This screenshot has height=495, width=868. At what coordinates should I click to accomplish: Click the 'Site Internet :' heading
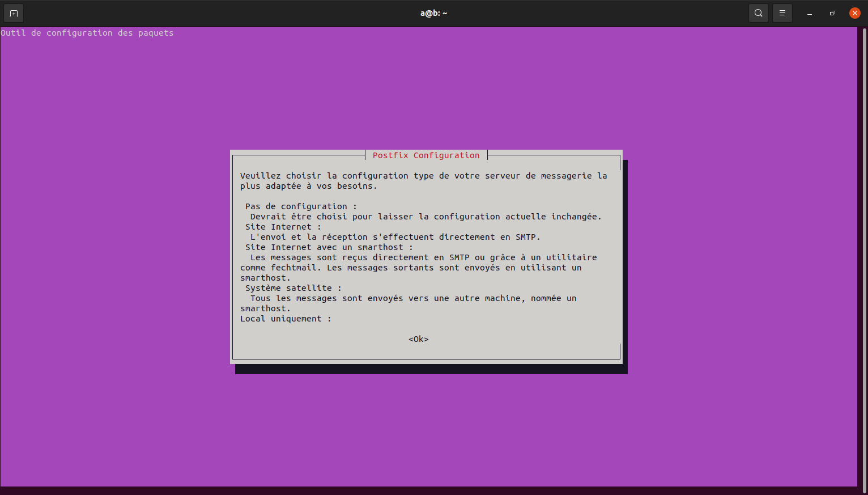tap(283, 227)
